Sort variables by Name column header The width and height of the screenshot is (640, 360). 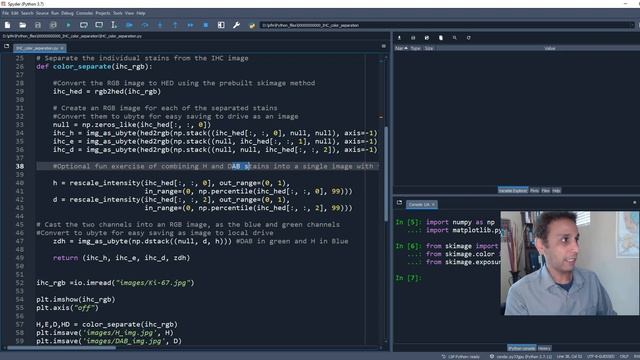(x=401, y=48)
